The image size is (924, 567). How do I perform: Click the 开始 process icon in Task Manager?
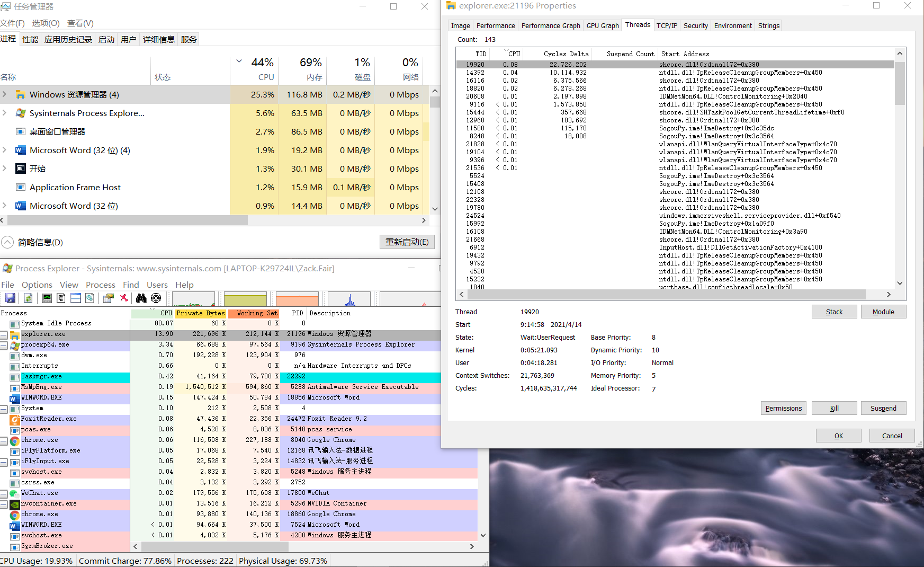20,169
